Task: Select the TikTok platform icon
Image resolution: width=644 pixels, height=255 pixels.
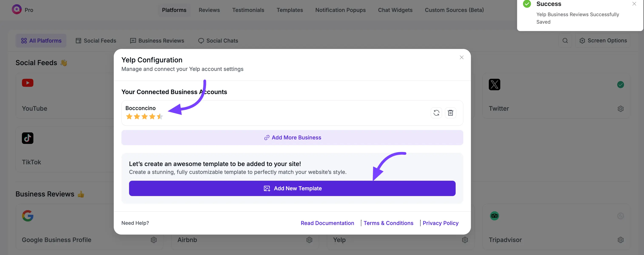Action: 27,138
